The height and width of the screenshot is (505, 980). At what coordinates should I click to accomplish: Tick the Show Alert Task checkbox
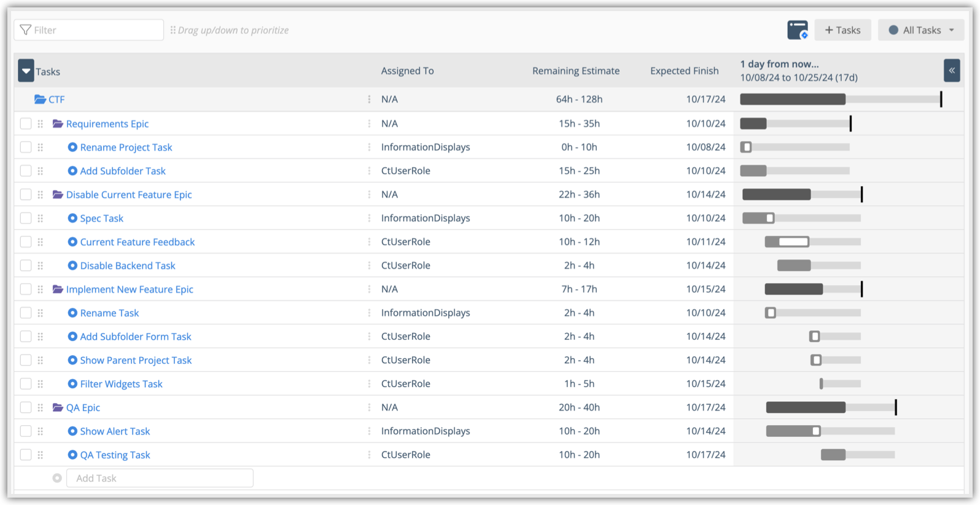click(26, 431)
